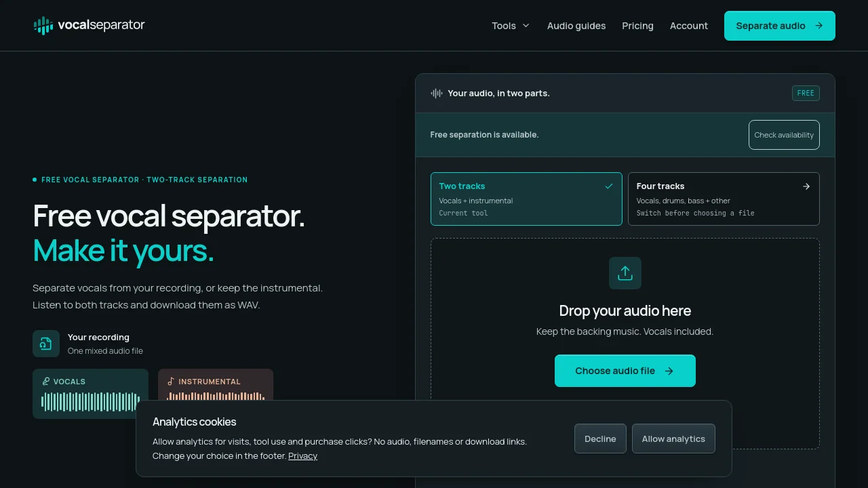The width and height of the screenshot is (868, 488).
Task: Click the arrow on Four tracks card
Action: [x=806, y=186]
